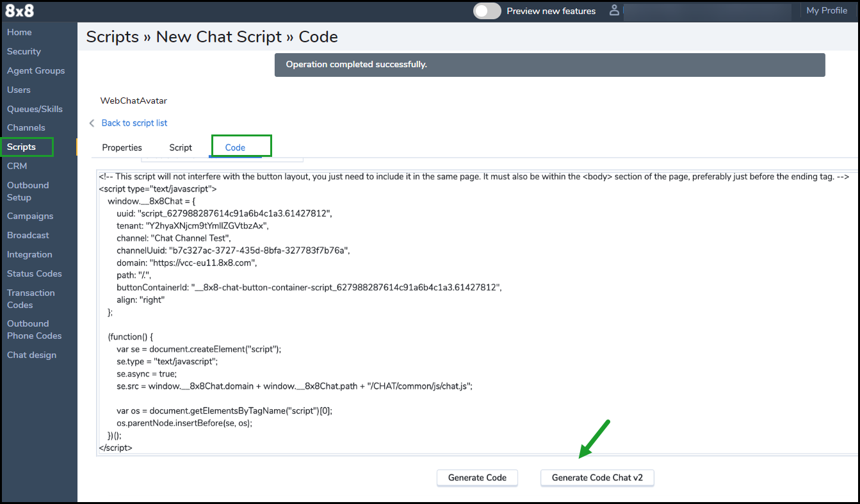This screenshot has width=860, height=504.
Task: Click the uuid line in the code
Action: tap(225, 213)
